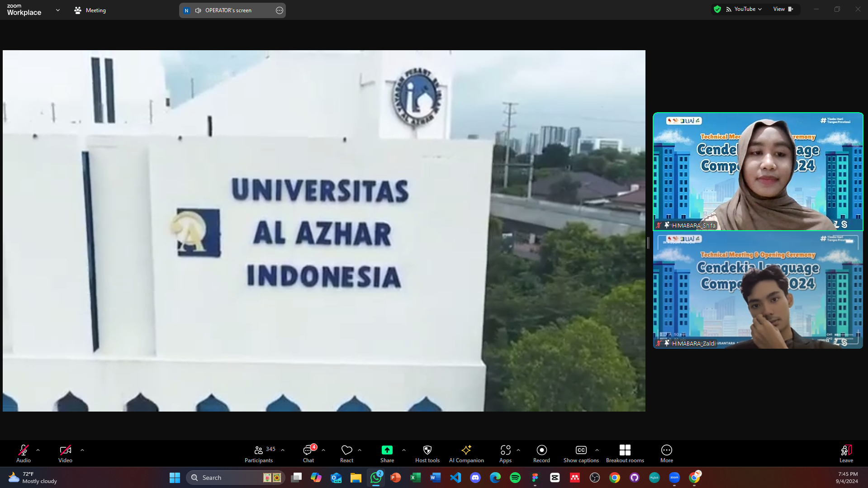
Task: Open Spotify from the Windows taskbar
Action: point(515,478)
